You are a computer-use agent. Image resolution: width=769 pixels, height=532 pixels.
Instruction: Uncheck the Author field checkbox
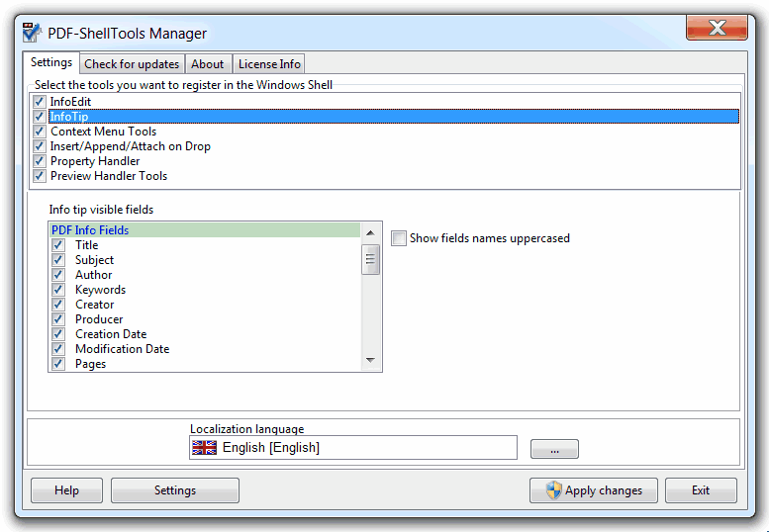pyautogui.click(x=58, y=275)
